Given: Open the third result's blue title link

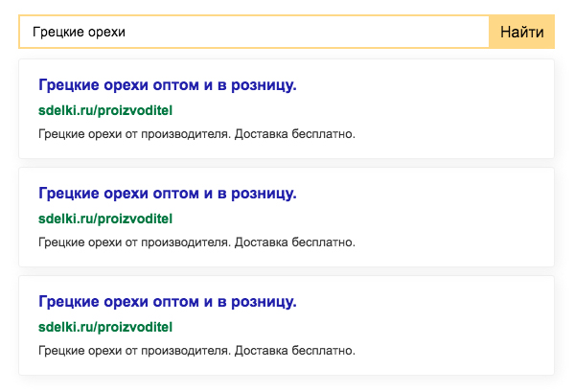Looking at the screenshot, I should [x=168, y=302].
